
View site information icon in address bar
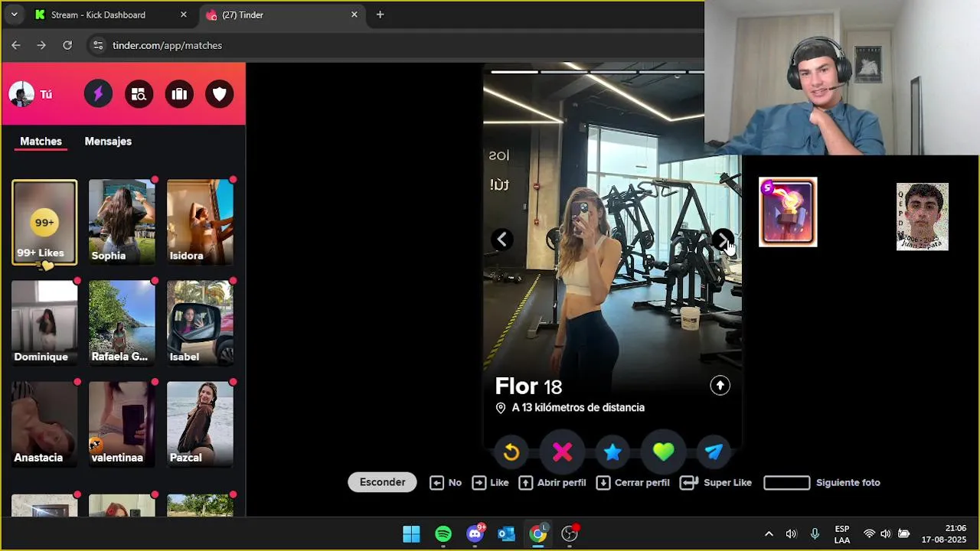tap(97, 45)
